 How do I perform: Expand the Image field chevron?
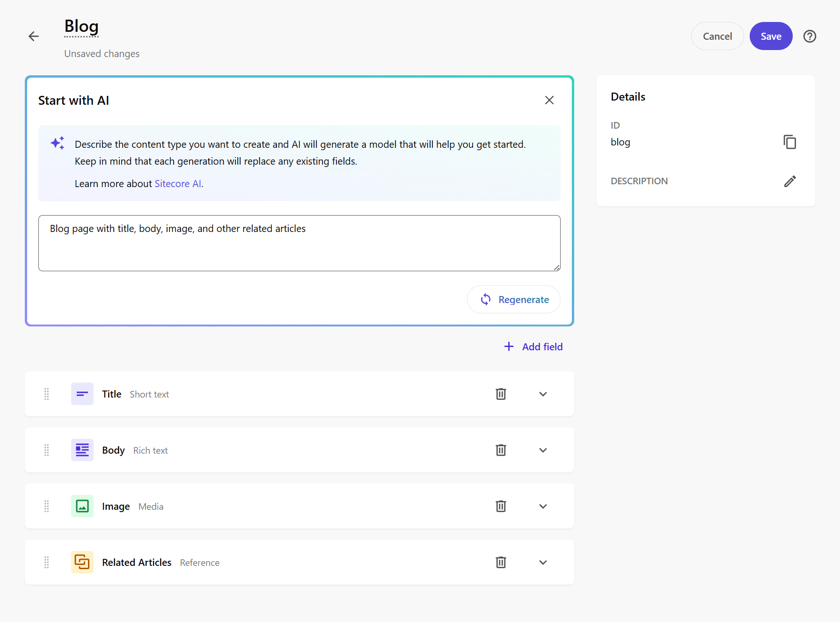tap(543, 506)
